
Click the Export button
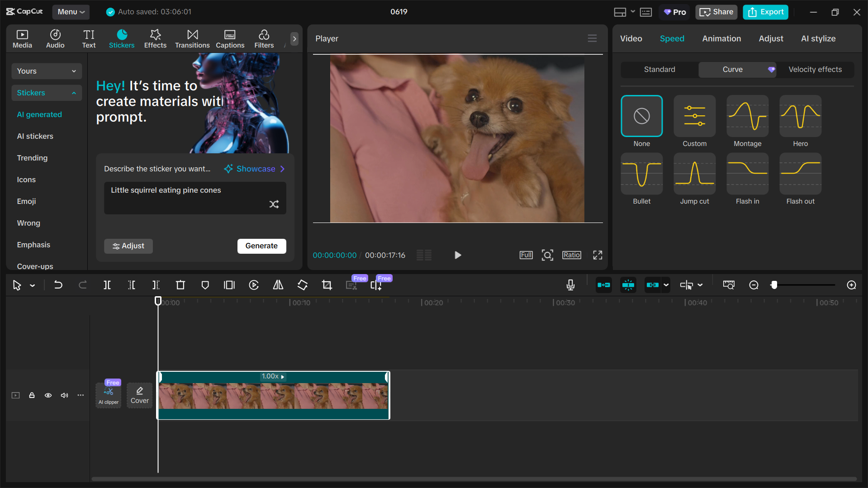point(765,12)
